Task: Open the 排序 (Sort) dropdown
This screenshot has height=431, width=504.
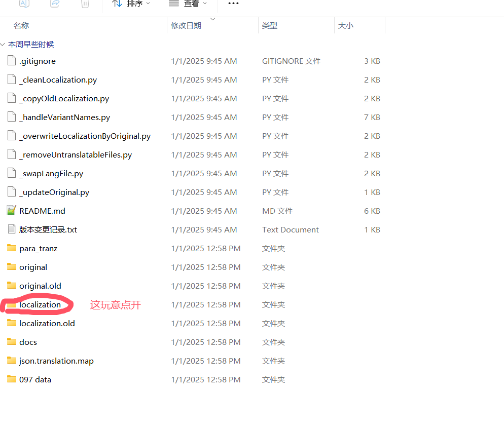Action: 131,4
